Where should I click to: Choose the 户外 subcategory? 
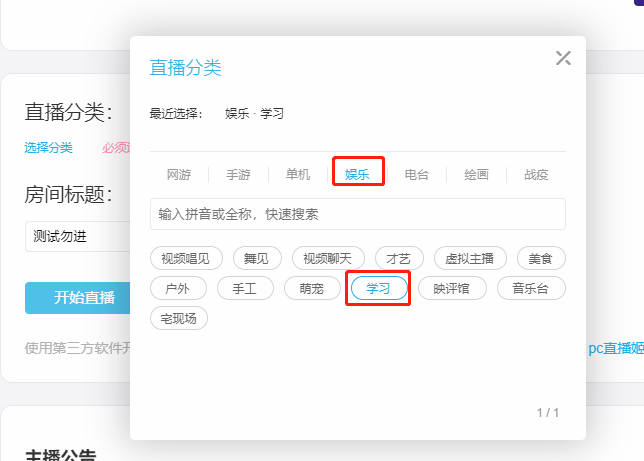[177, 288]
